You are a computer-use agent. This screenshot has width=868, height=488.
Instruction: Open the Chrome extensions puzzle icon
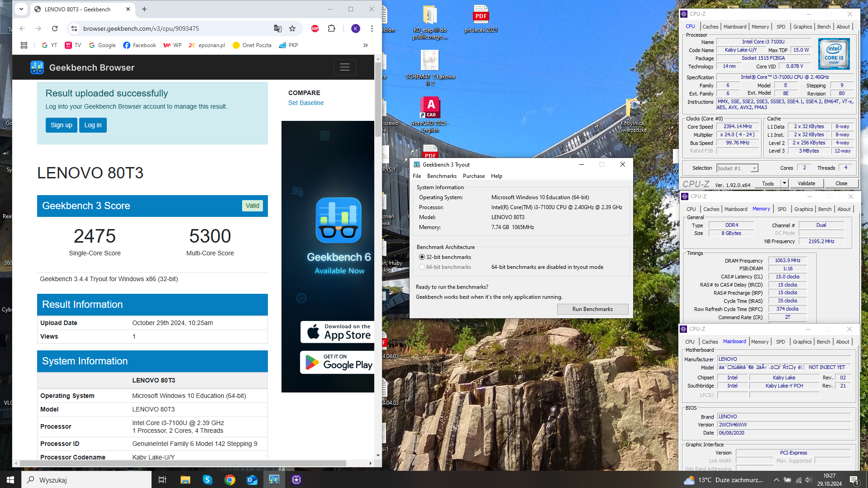click(x=332, y=29)
